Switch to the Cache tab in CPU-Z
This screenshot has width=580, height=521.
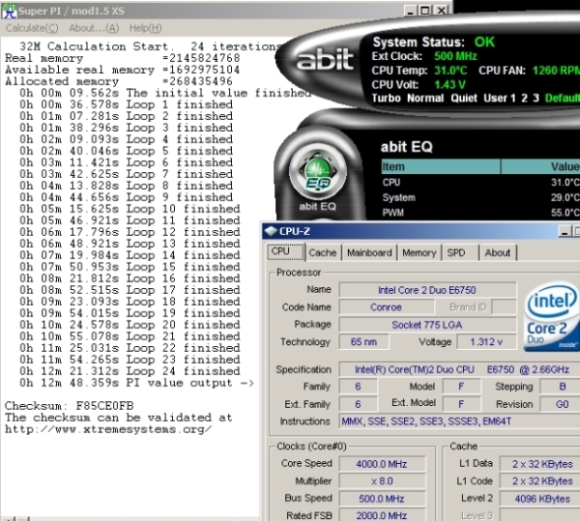click(323, 253)
